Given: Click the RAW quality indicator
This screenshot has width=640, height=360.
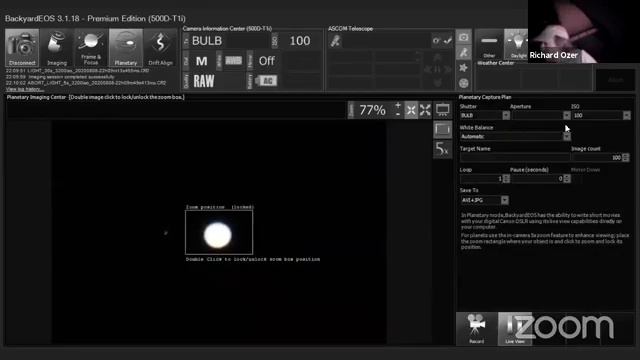Looking at the screenshot, I should click(x=204, y=81).
